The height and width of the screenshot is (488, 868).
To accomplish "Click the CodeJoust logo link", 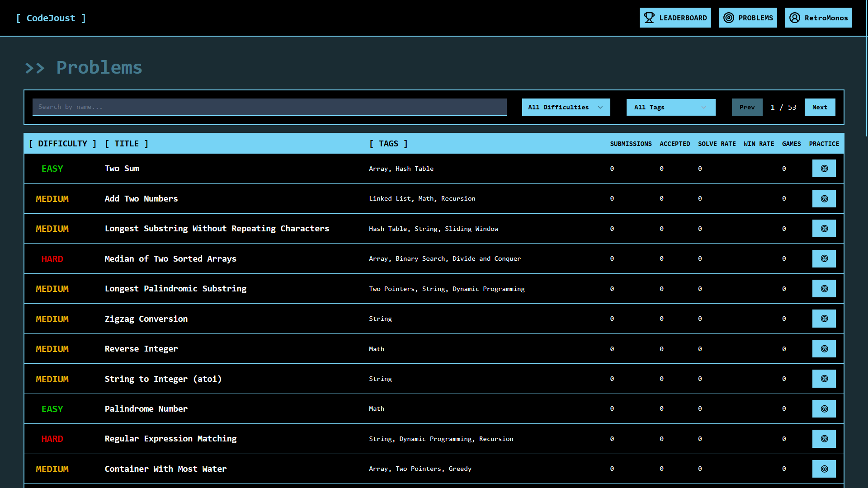I will [51, 19].
